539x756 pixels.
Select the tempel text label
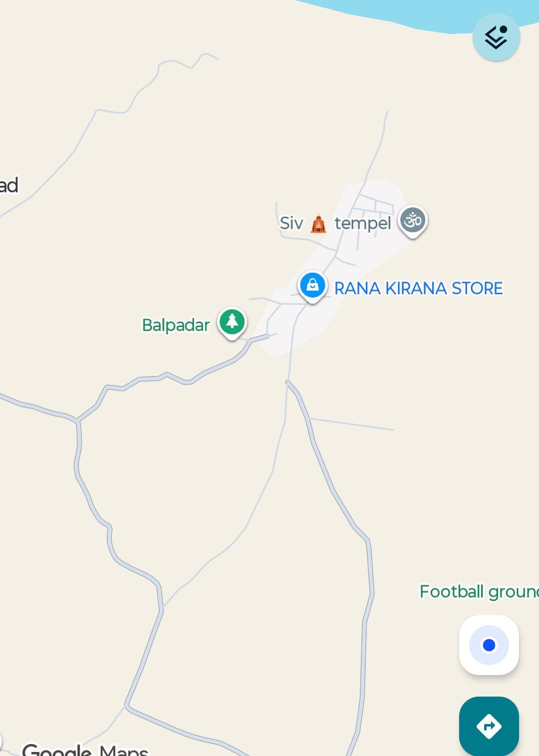[x=363, y=223]
